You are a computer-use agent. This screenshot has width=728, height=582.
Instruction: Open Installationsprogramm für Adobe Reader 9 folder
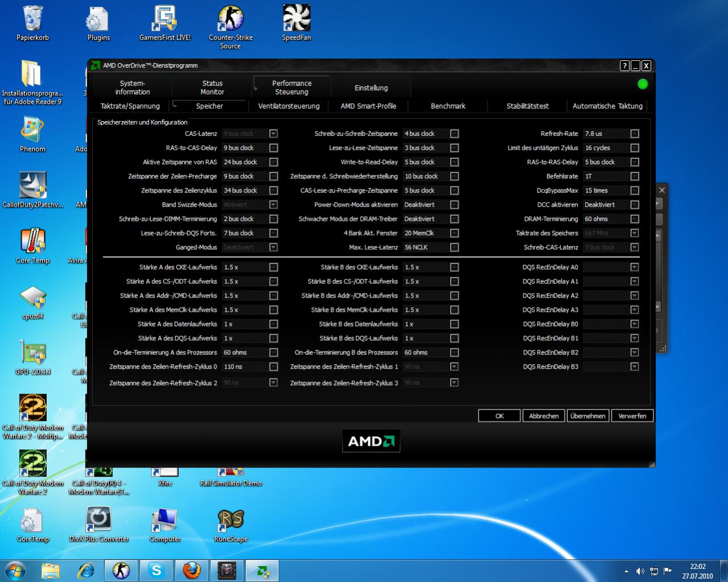click(32, 82)
